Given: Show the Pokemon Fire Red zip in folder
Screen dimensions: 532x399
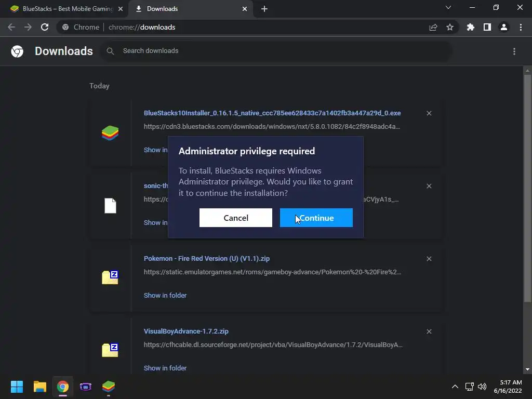Looking at the screenshot, I should click(165, 296).
